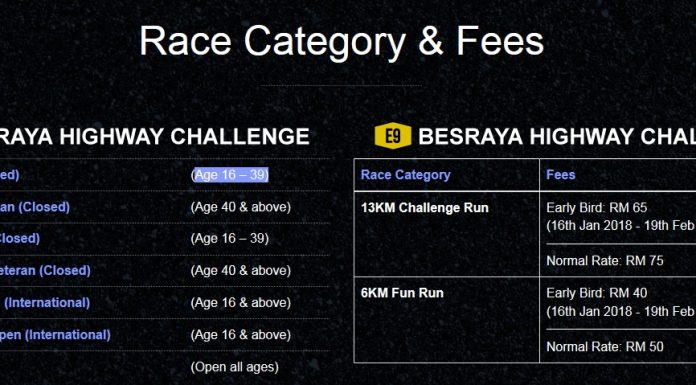This screenshot has height=385, width=696.
Task: Select the Veteran (Closed) category link
Action: pyautogui.click(x=45, y=270)
